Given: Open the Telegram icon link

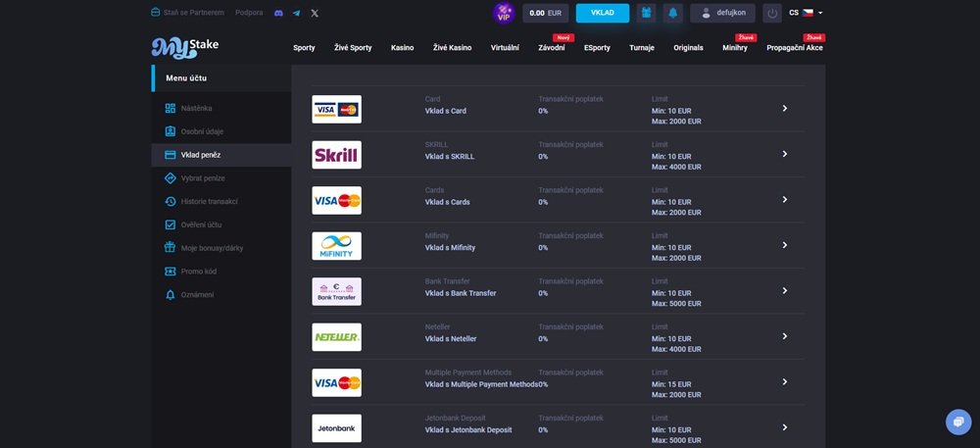Looking at the screenshot, I should (x=296, y=13).
